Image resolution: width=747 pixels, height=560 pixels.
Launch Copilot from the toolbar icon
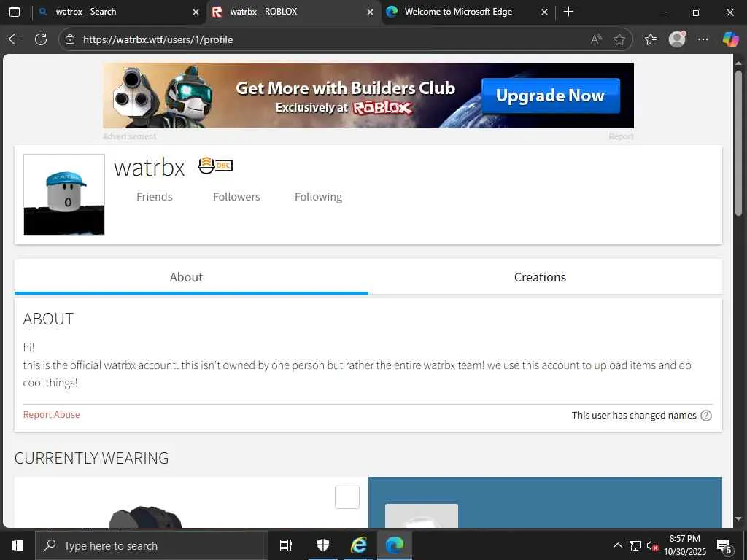[729, 39]
